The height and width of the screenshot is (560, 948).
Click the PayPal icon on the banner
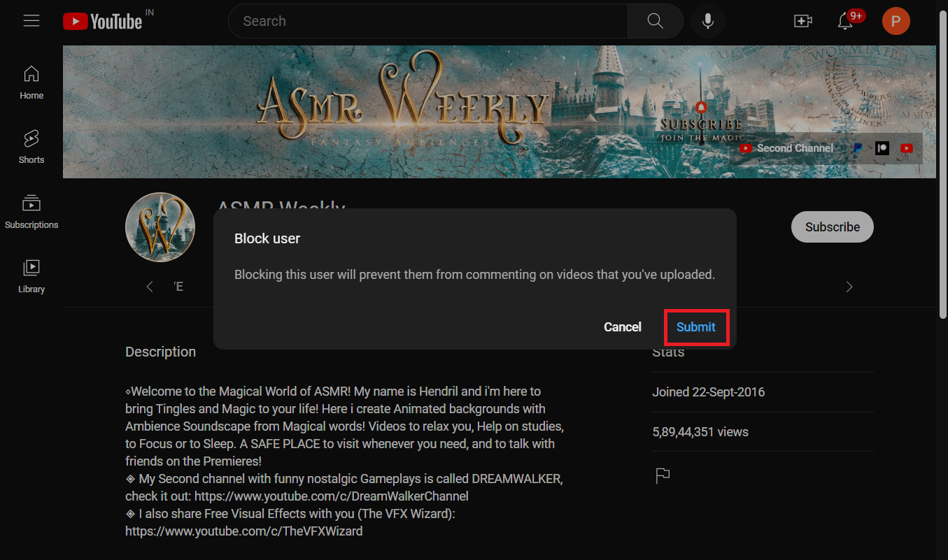tap(857, 148)
